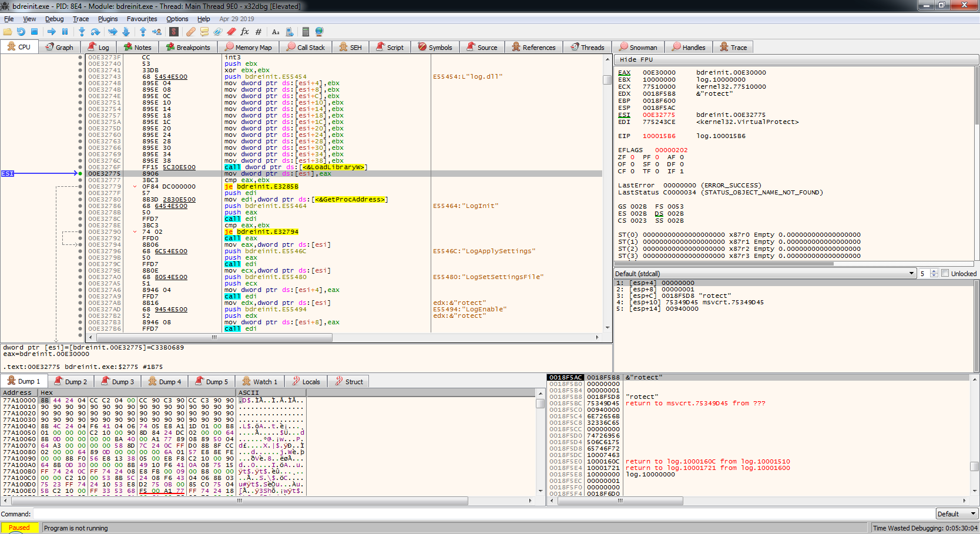The height and width of the screenshot is (534, 980).
Task: Enable the Unlocked checkbox
Action: 945,274
